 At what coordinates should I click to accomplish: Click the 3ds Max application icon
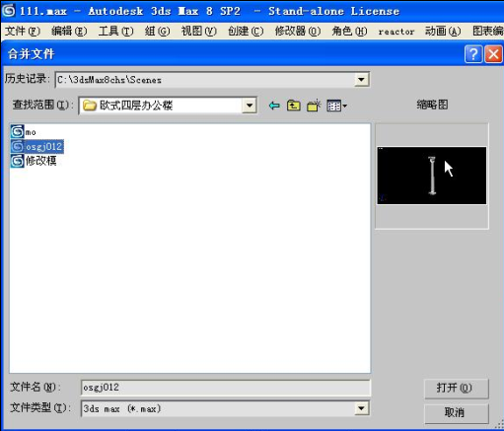click(x=9, y=11)
